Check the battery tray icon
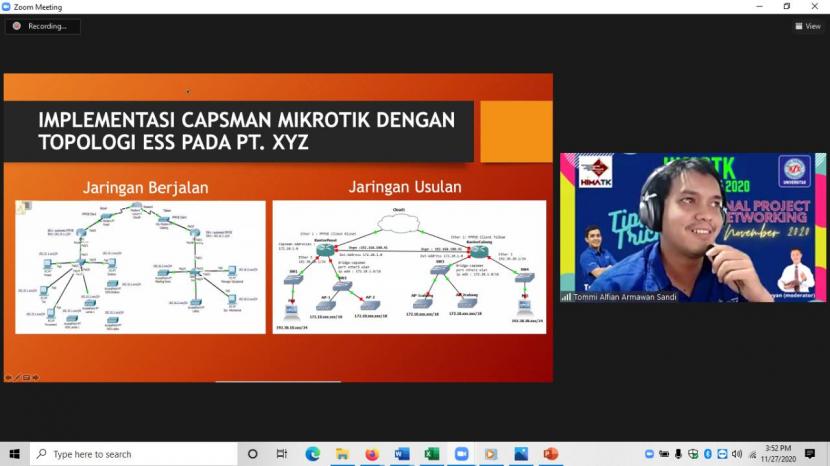Viewport: 830px width, 466px height. coord(664,454)
